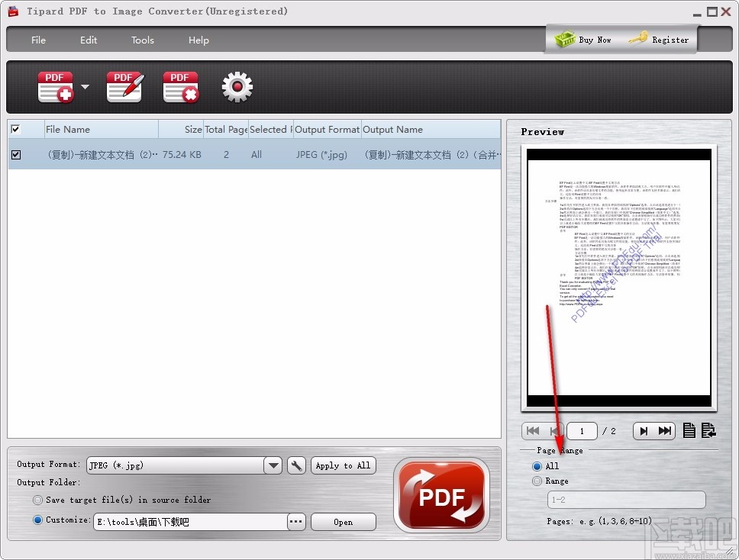Browse output folder with the ellipsis button
This screenshot has width=739, height=560.
pyautogui.click(x=295, y=520)
